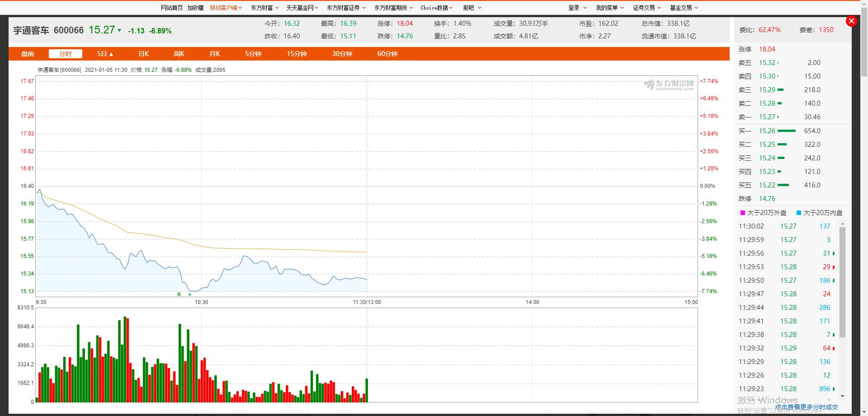Image resolution: width=868 pixels, height=416 pixels.
Task: Click trade row at 11:29:50
Action: pos(787,280)
